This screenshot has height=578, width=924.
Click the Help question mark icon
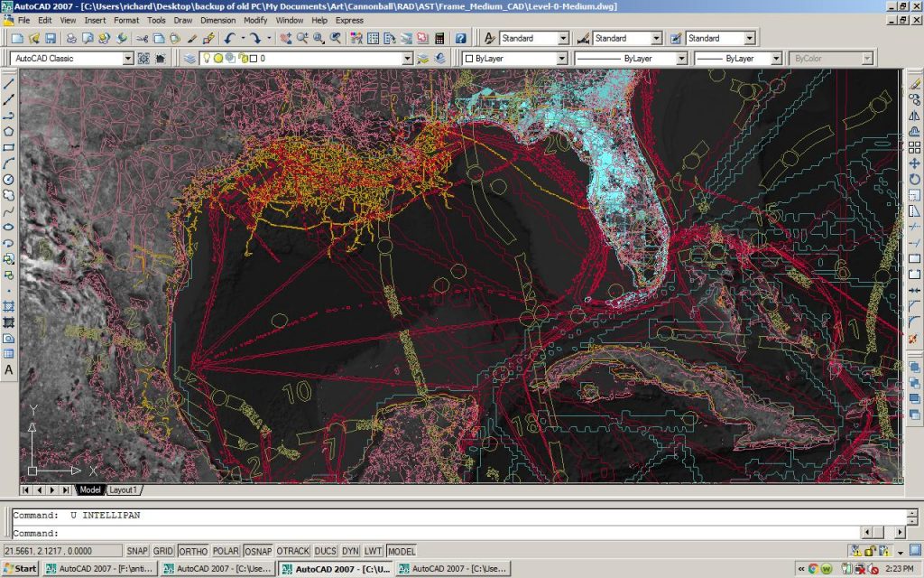tap(460, 39)
